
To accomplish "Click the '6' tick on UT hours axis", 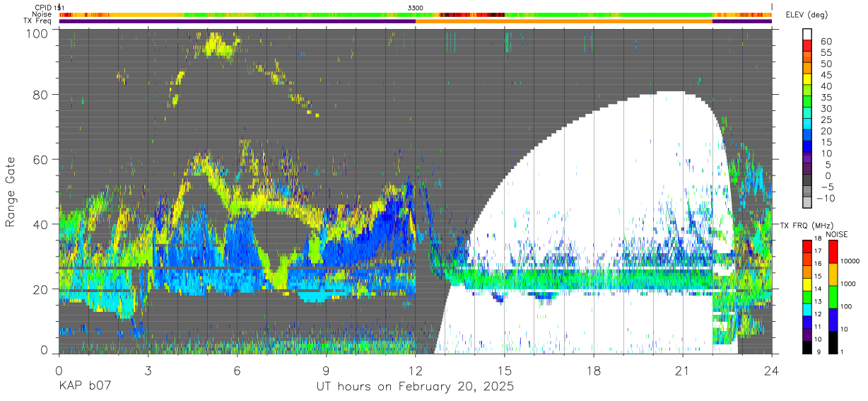I will click(237, 370).
